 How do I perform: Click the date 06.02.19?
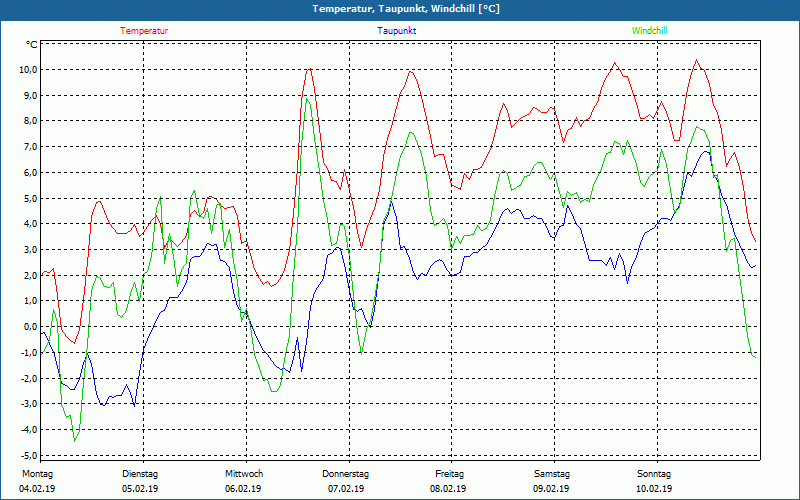(243, 489)
